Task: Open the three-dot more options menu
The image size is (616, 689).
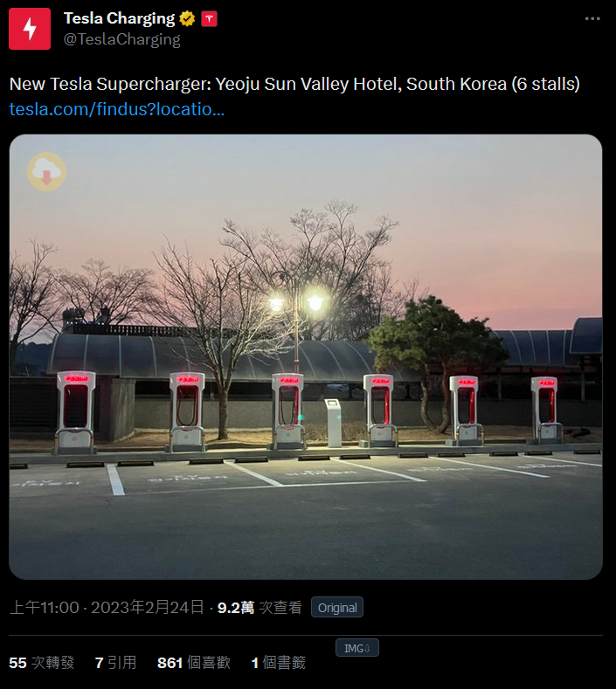Action: pyautogui.click(x=592, y=19)
